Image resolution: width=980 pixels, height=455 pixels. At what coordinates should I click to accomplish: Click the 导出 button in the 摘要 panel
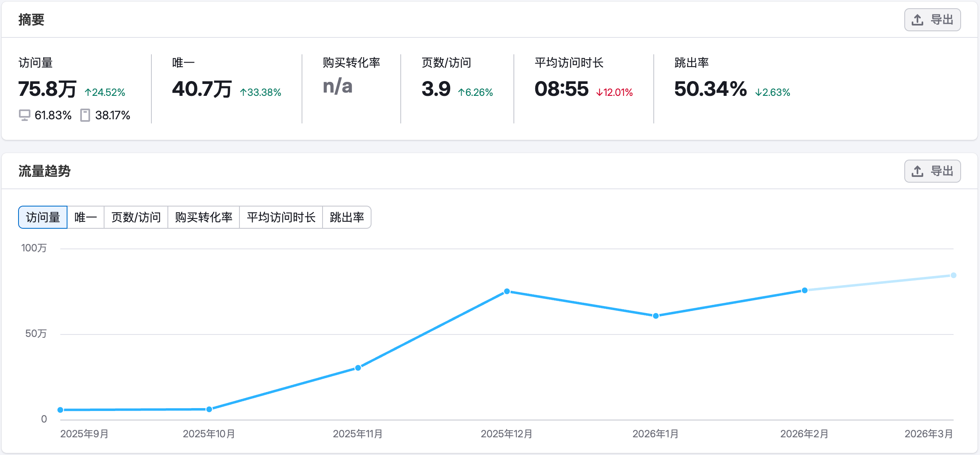click(x=932, y=20)
